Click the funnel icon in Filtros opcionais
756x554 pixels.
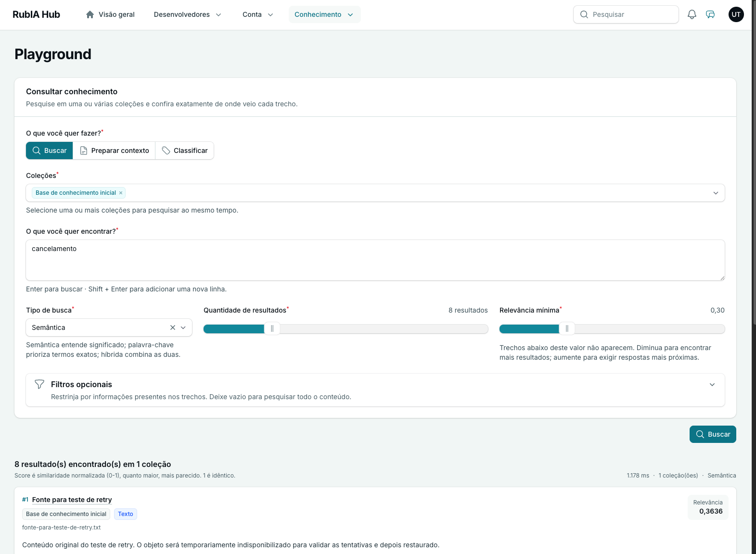pyautogui.click(x=39, y=384)
